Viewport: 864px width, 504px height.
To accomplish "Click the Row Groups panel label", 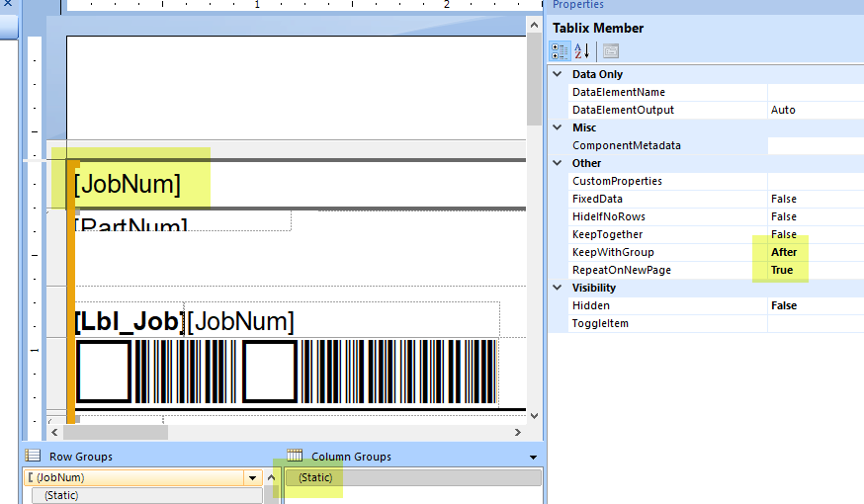I will coord(81,457).
